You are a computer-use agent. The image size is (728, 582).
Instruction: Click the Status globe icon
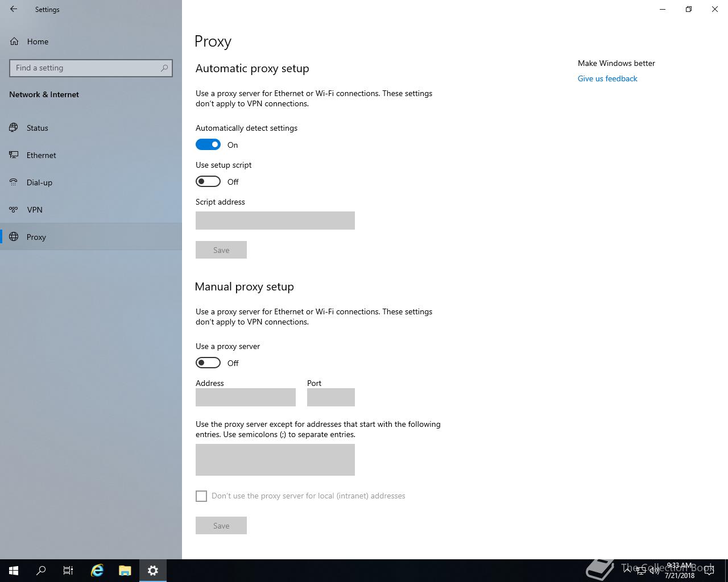(14, 128)
